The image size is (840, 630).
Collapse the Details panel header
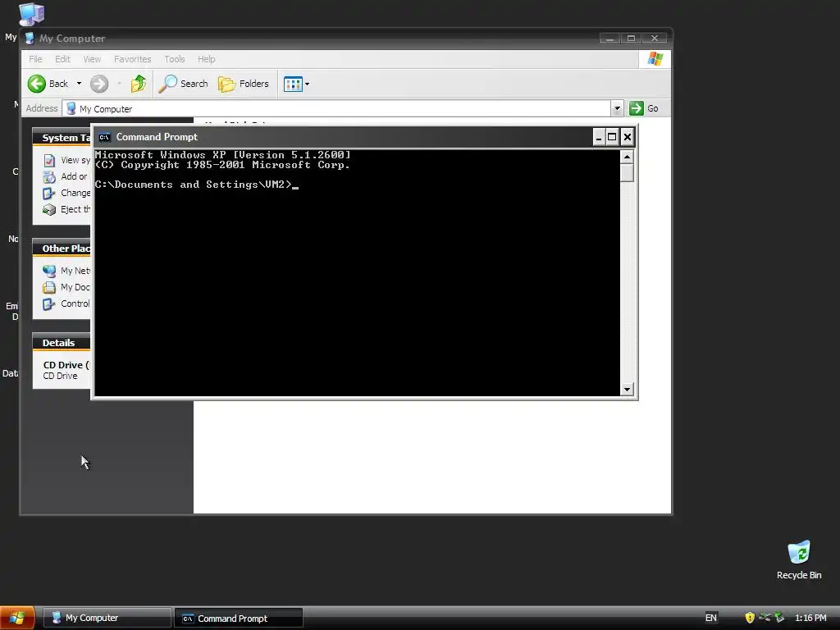click(62, 343)
